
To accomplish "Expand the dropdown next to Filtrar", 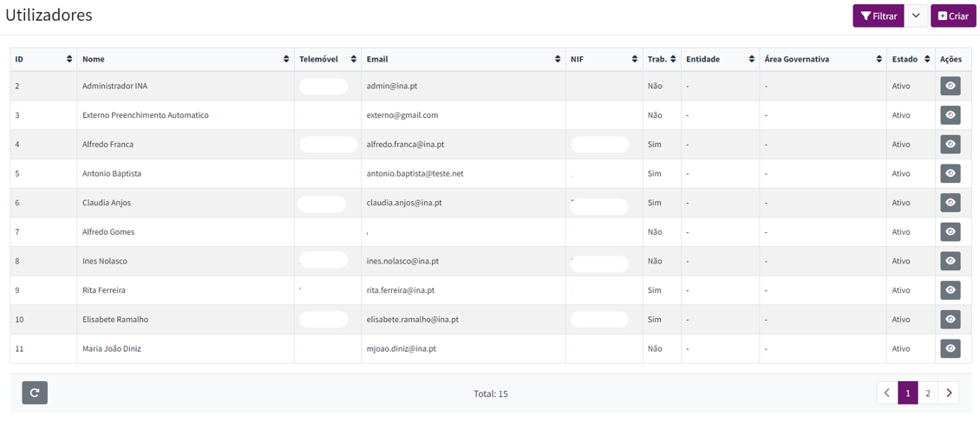I will [x=916, y=16].
